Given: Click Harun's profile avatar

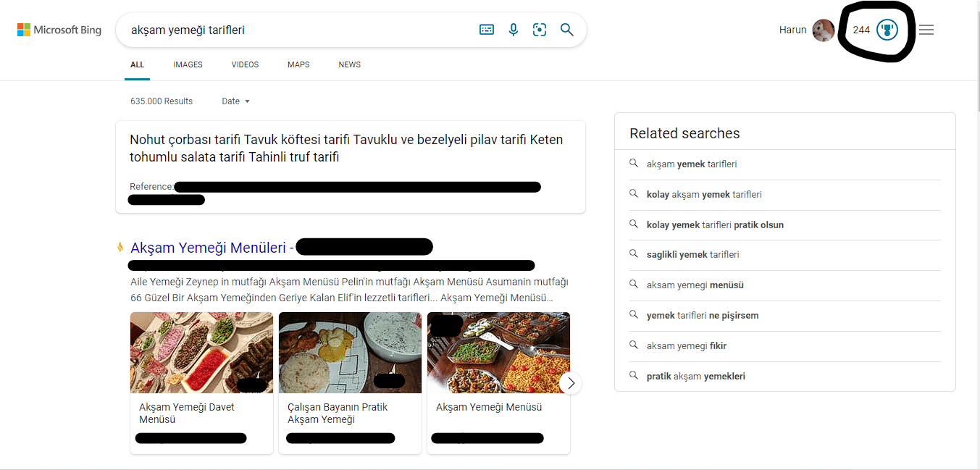Looking at the screenshot, I should (823, 30).
